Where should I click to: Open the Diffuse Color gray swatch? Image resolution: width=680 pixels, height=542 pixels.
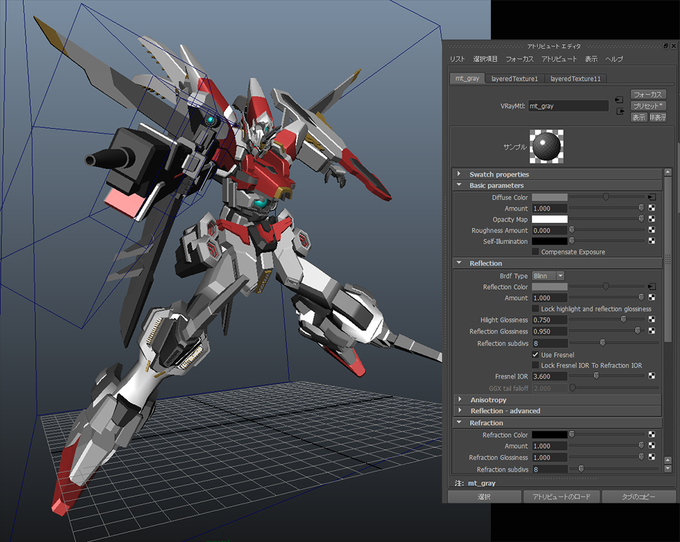[549, 197]
